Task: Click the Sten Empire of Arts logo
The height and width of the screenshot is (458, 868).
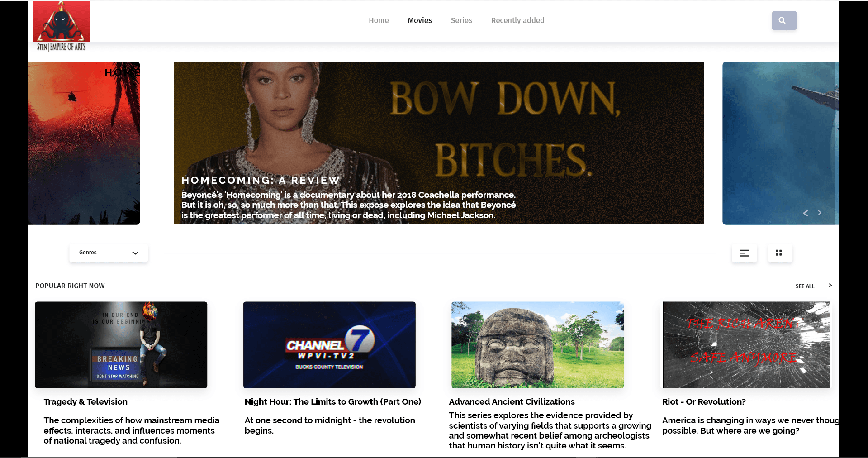Action: pyautogui.click(x=62, y=26)
